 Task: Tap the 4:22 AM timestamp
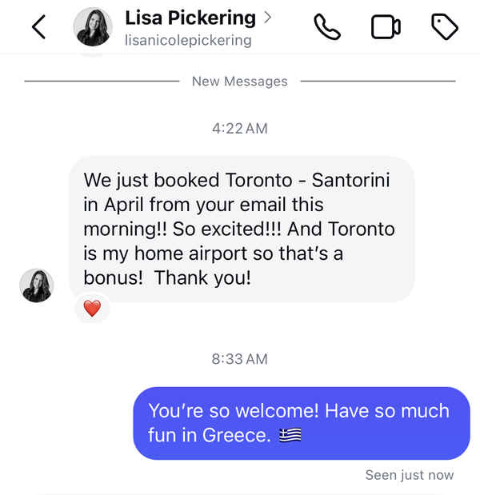tap(240, 128)
